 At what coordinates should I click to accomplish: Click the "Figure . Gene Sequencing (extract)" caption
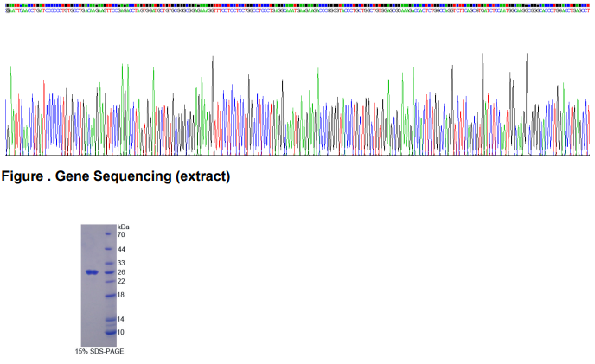116,176
